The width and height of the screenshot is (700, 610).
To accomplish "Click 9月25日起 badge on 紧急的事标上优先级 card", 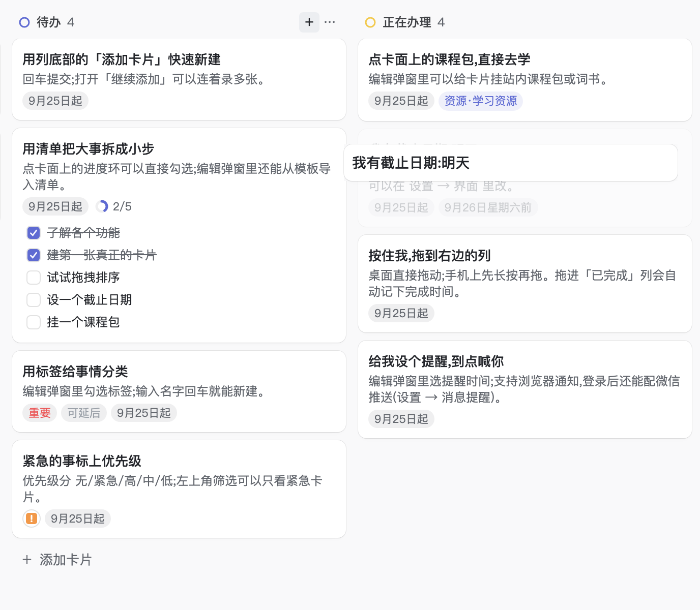I will click(x=78, y=518).
